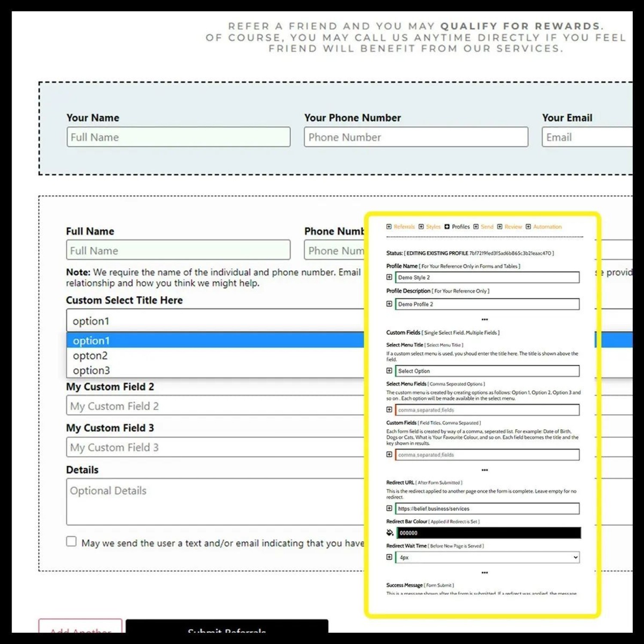Switch to the Styles tab

tap(433, 227)
